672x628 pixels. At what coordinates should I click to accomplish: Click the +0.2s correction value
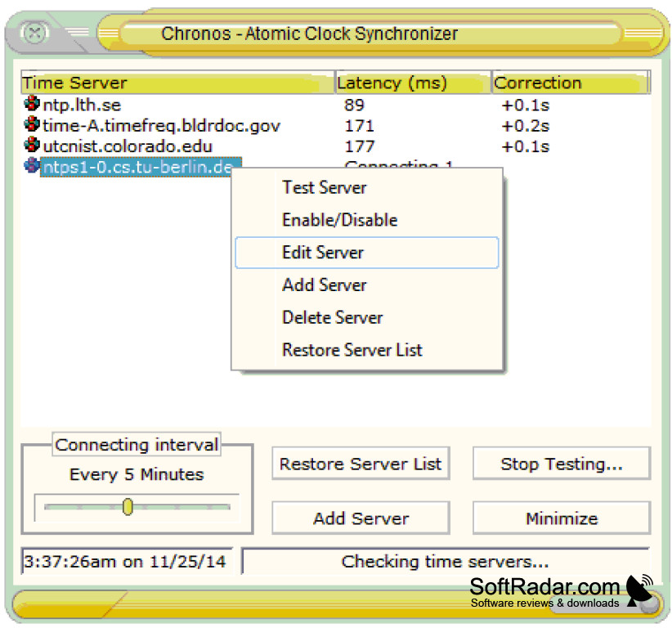point(526,126)
